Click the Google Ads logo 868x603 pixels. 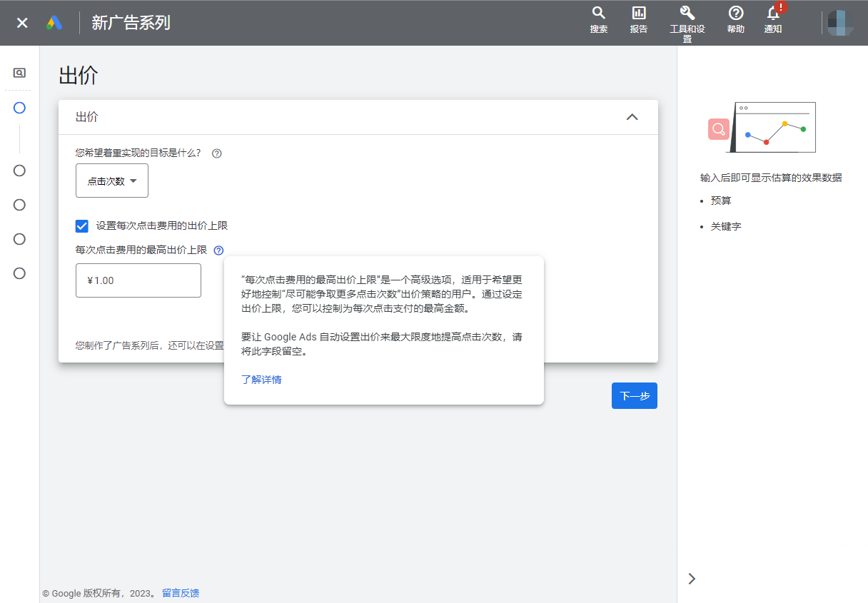point(55,23)
